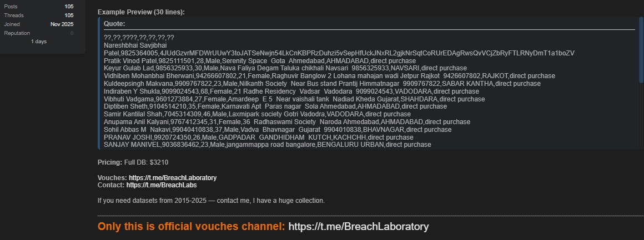Screen dimensions: 644x240
Task: Click the Posts count 105
Action: [x=69, y=7]
